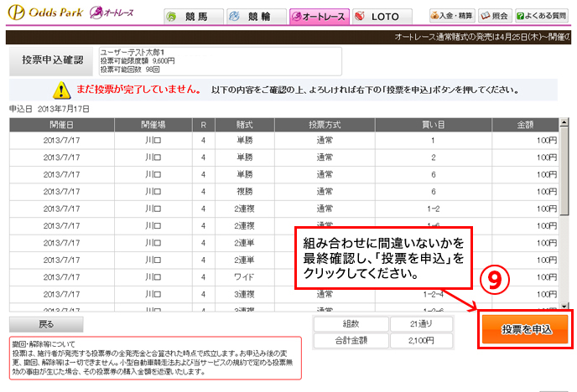Screen dimensions: 577x392
Task: Select the オートレース tab
Action: (x=317, y=17)
